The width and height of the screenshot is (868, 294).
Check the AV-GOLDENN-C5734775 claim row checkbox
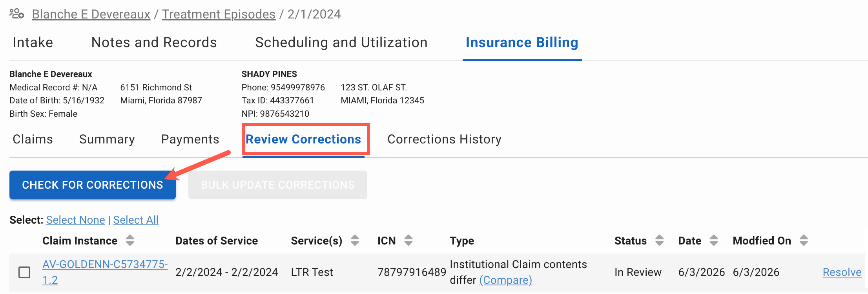[24, 272]
